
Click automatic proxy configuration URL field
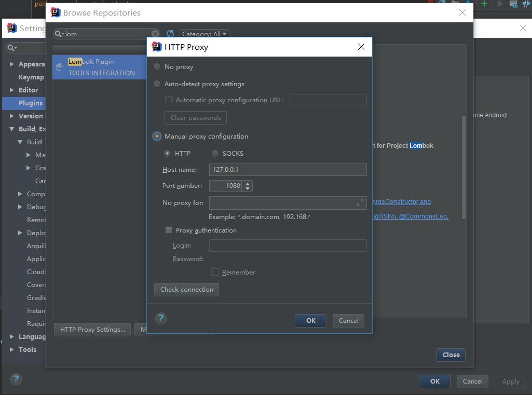point(328,100)
